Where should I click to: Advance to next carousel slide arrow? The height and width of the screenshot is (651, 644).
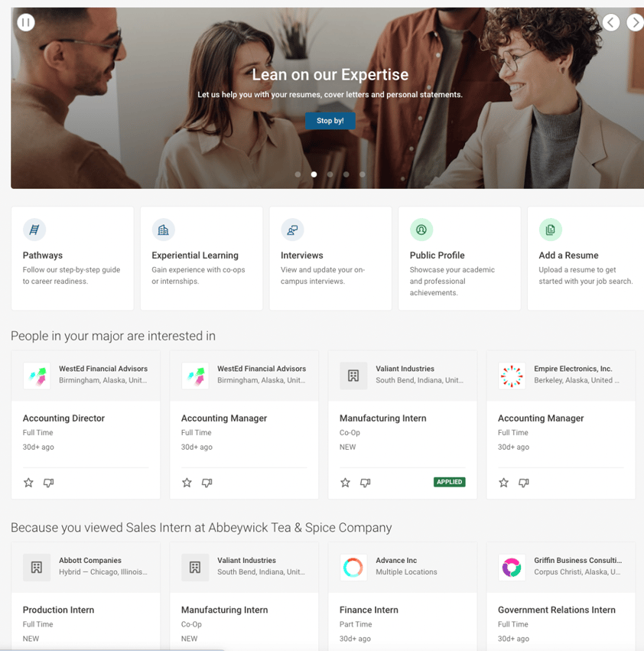(x=635, y=22)
